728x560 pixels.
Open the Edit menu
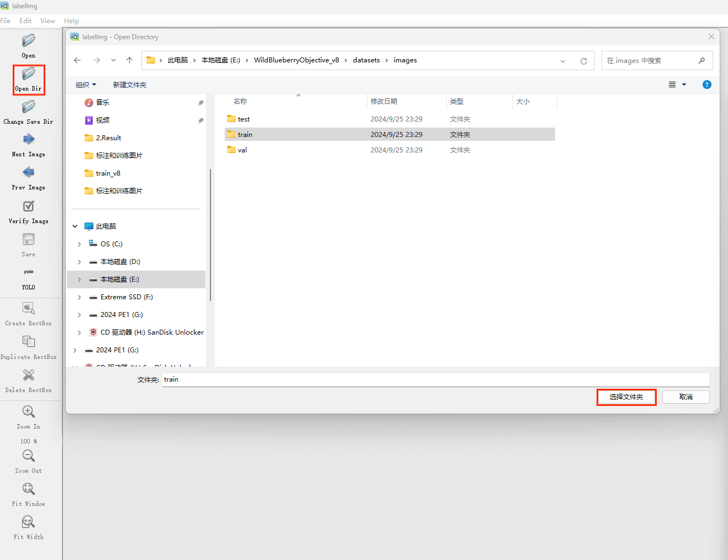pyautogui.click(x=25, y=21)
